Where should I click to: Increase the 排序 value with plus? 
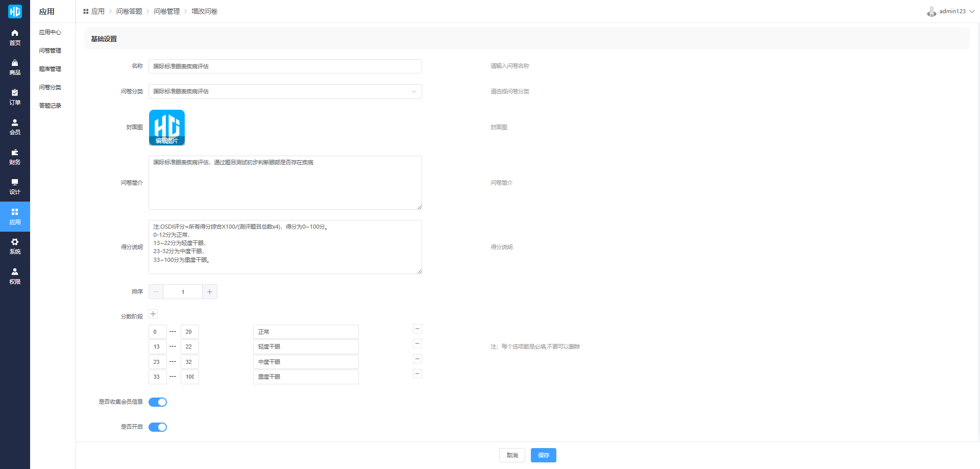(x=209, y=292)
